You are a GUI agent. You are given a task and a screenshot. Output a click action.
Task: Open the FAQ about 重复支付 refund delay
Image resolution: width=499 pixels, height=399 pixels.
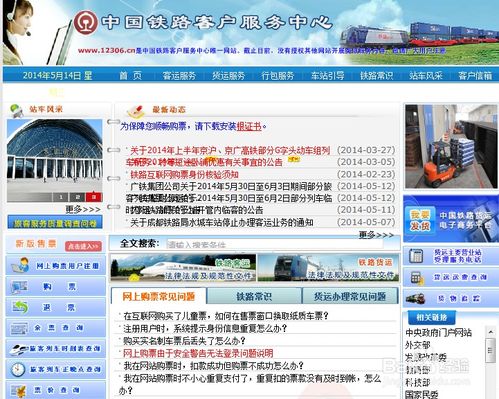250,384
